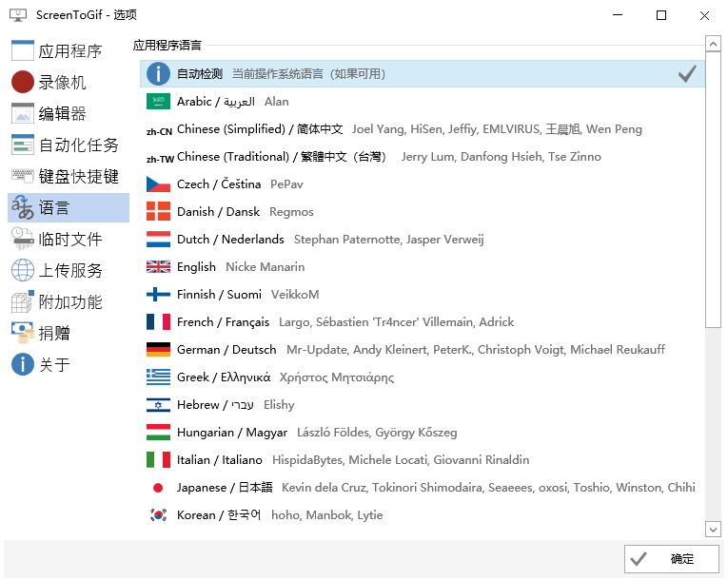Choose Czech / Čeština language

point(422,184)
